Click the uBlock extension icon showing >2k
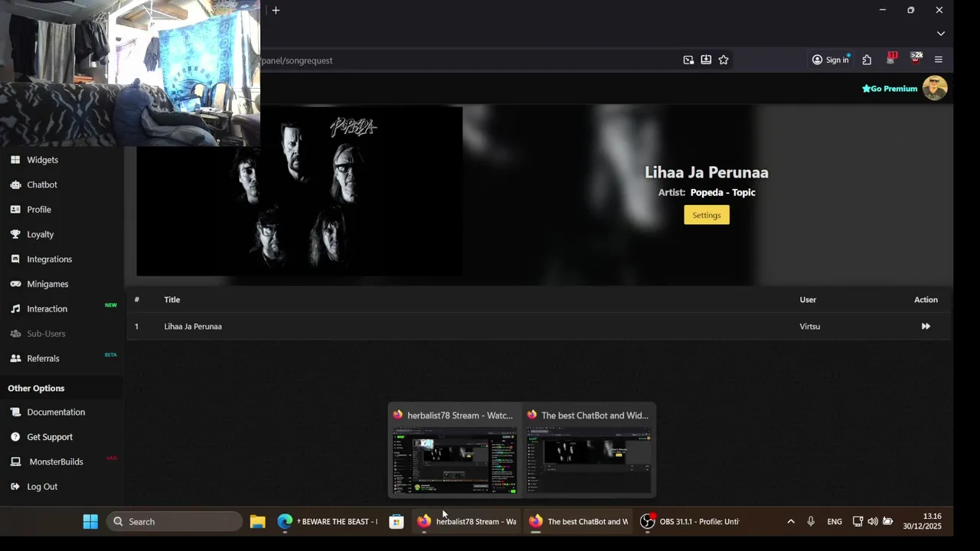Image resolution: width=980 pixels, height=551 pixels. pos(916,59)
